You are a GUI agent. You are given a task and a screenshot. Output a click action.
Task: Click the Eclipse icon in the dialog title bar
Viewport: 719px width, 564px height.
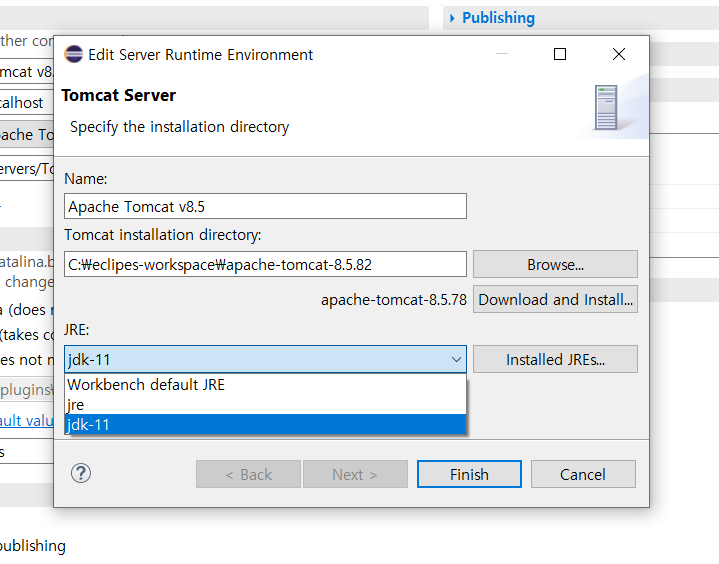coord(73,55)
